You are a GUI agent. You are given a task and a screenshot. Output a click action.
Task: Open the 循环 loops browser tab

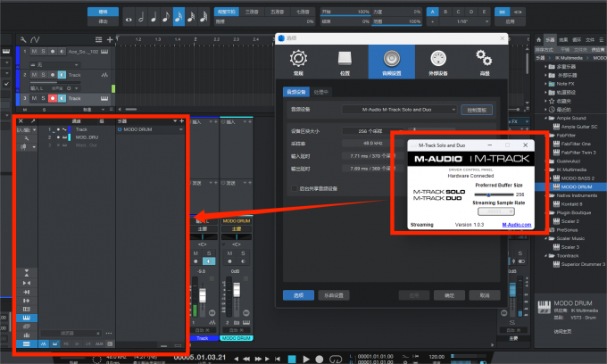tap(577, 40)
